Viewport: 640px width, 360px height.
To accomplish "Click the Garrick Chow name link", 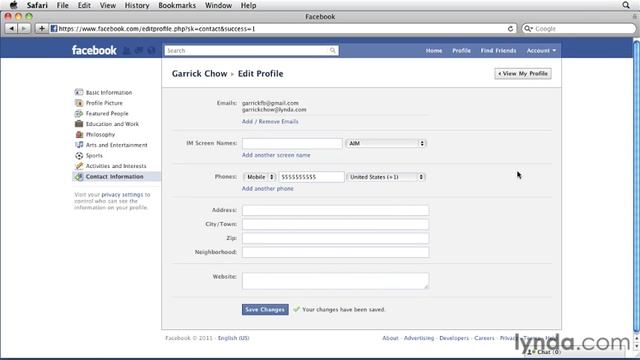I will 199,73.
